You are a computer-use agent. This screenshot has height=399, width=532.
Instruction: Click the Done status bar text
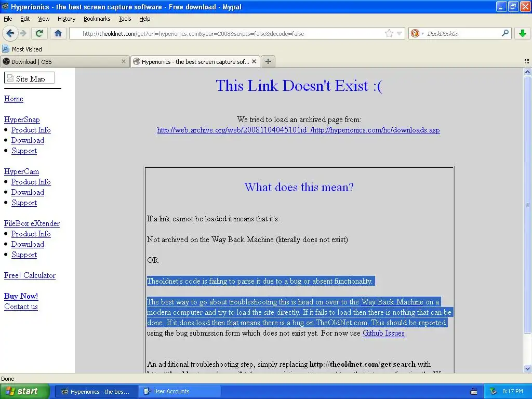click(x=7, y=379)
